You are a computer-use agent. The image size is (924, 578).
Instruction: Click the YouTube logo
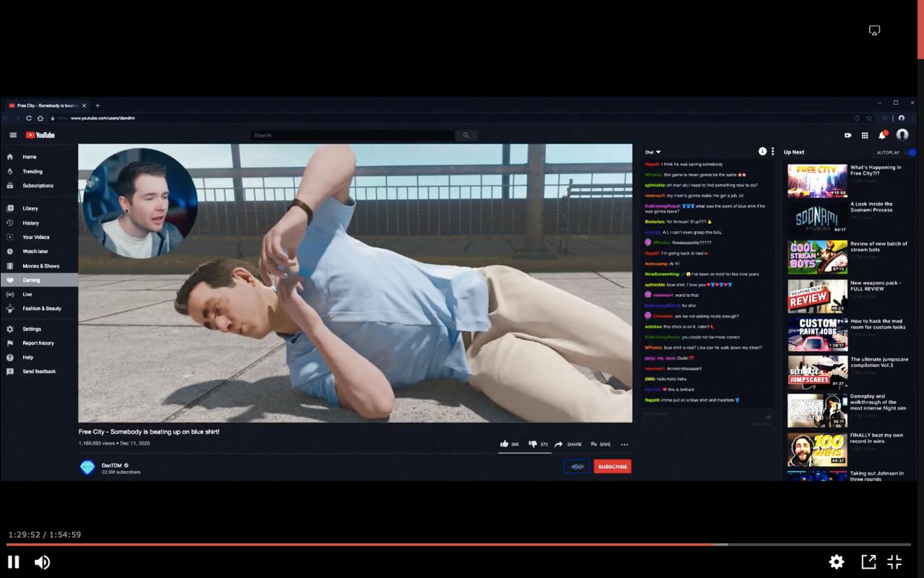pyautogui.click(x=40, y=135)
